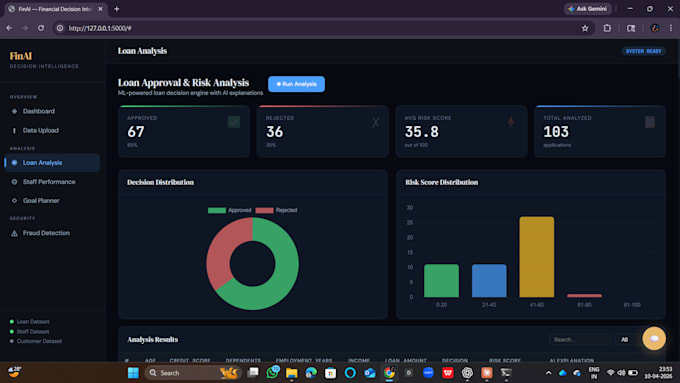Toggle the Approved legend entry
This screenshot has height=383, width=680.
[x=229, y=210]
